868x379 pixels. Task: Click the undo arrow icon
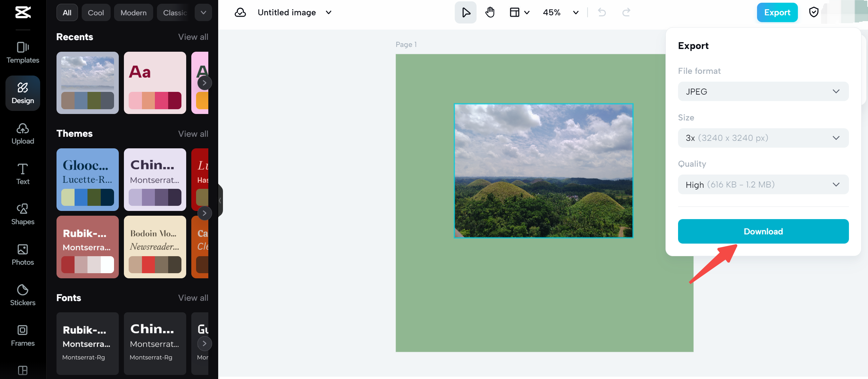tap(602, 12)
